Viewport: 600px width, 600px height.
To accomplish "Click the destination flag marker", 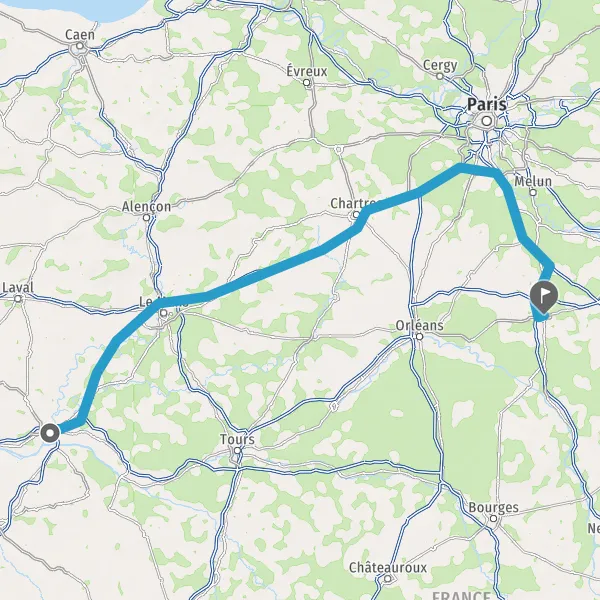I will click(544, 296).
